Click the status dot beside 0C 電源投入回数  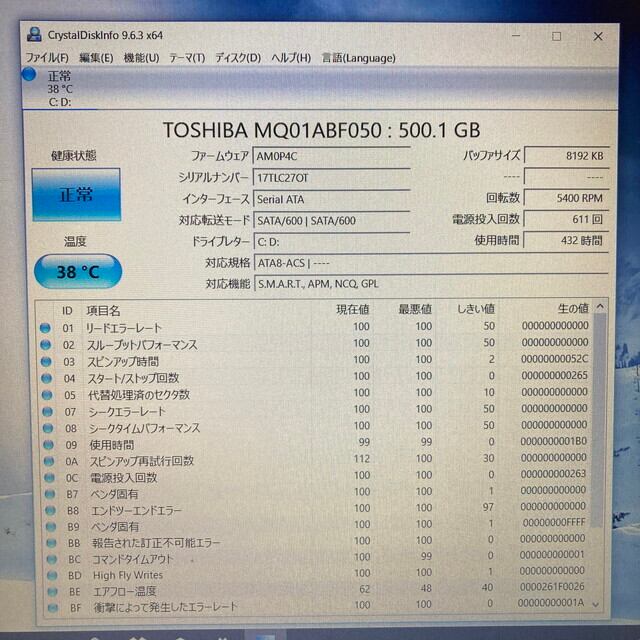point(49,478)
